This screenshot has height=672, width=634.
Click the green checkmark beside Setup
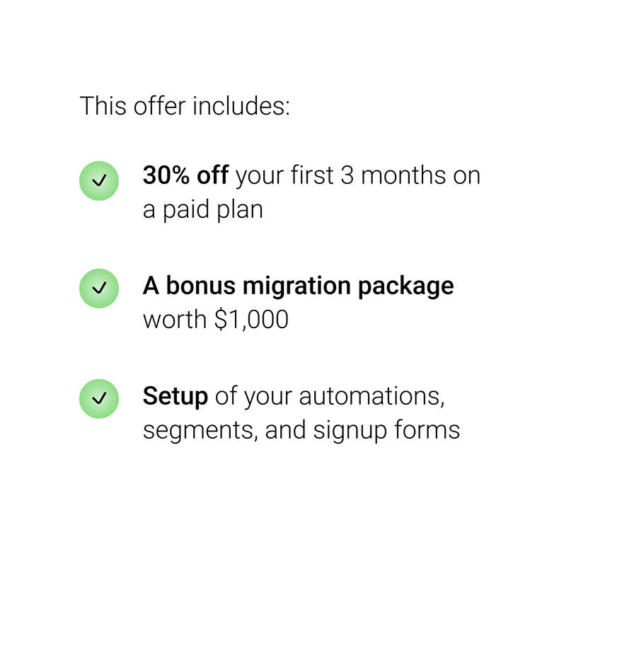point(99,398)
